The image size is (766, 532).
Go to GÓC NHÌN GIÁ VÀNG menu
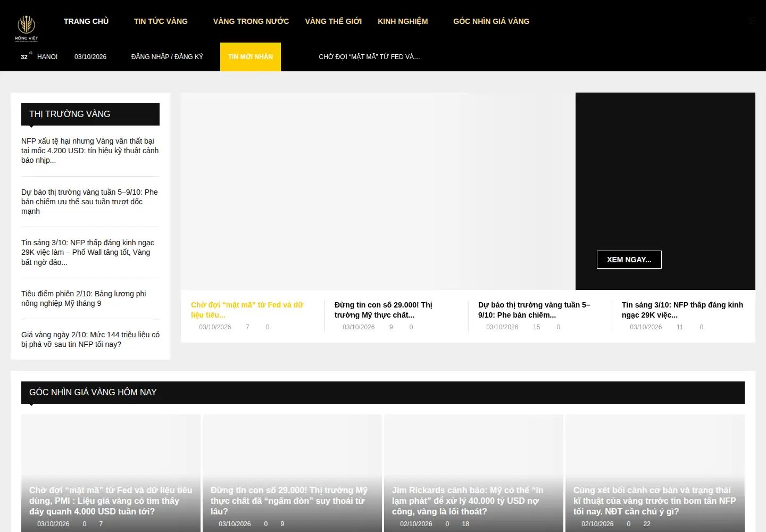pos(492,21)
